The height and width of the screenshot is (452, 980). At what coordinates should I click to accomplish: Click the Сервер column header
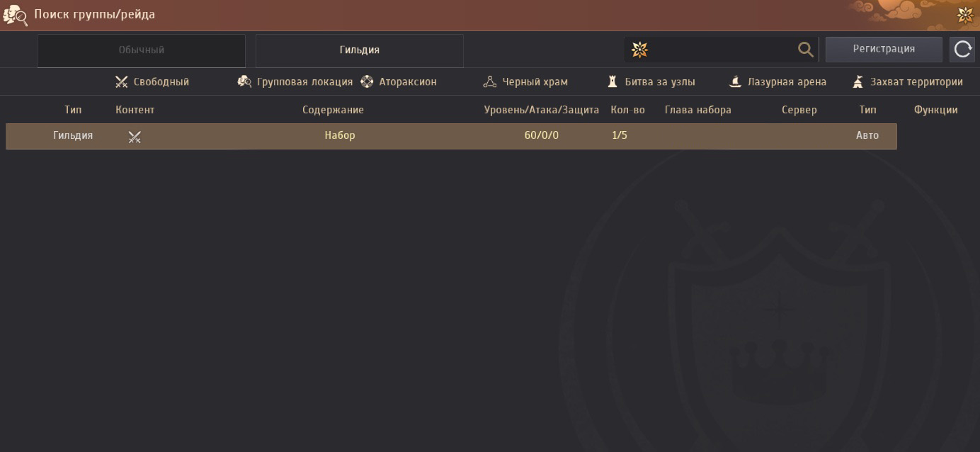(x=799, y=110)
